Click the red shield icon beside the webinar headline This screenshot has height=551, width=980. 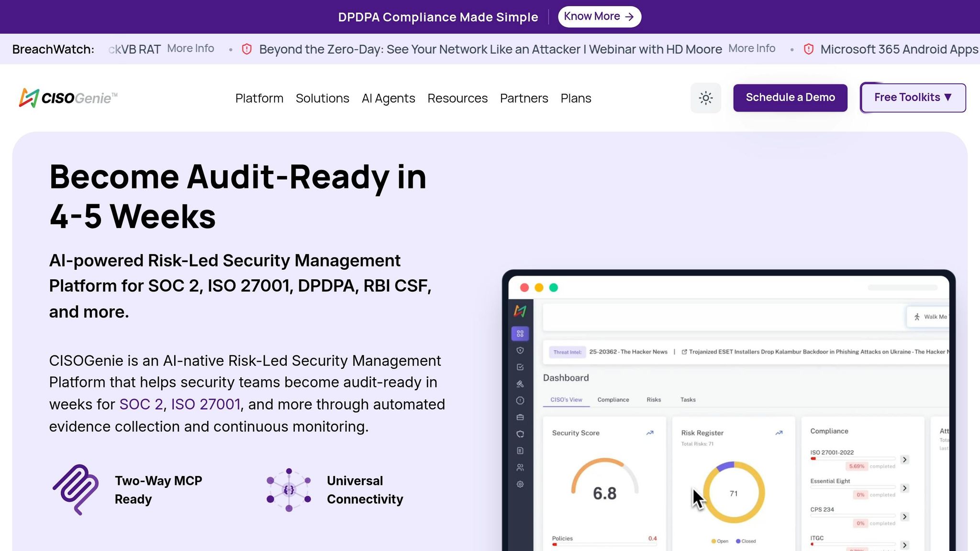247,49
